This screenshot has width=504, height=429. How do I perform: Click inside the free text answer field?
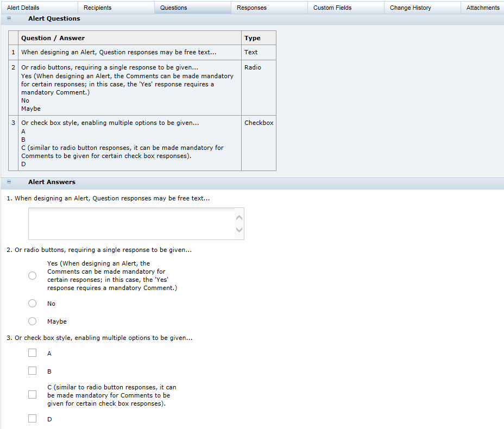(130, 223)
